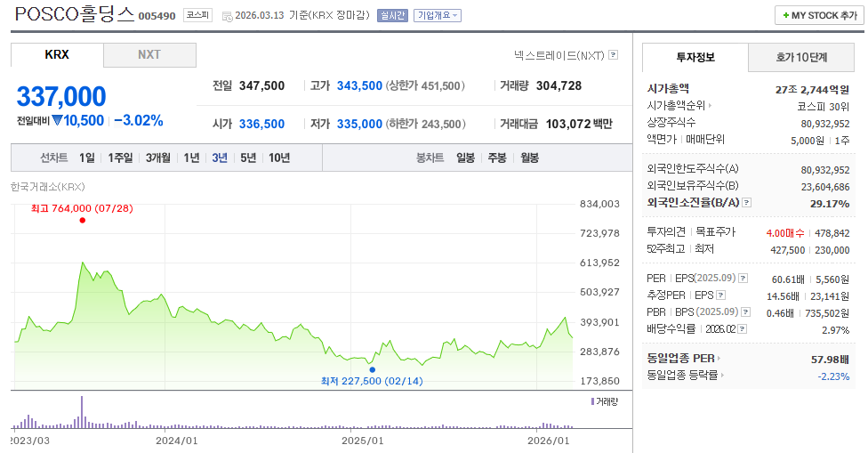Click the target price 478,842

[x=832, y=233]
